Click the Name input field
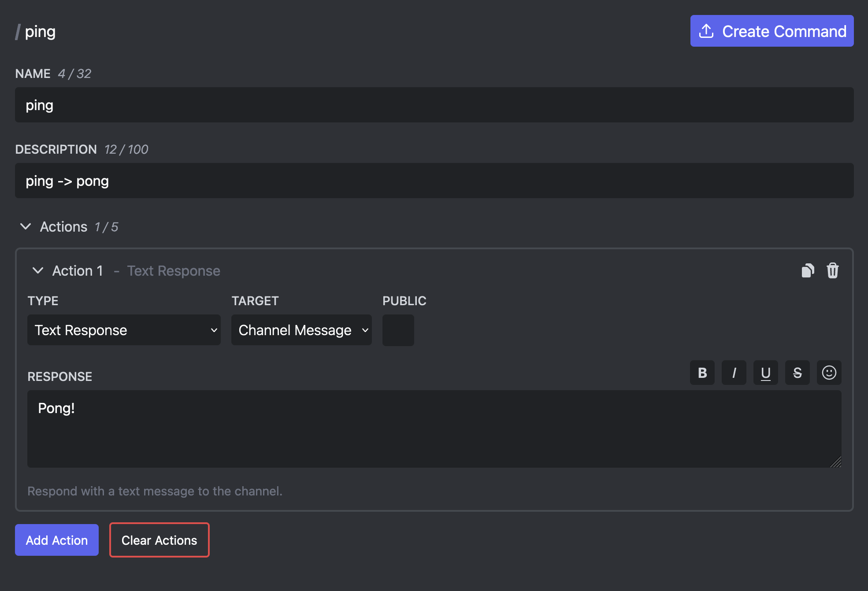This screenshot has width=868, height=591. [x=434, y=104]
